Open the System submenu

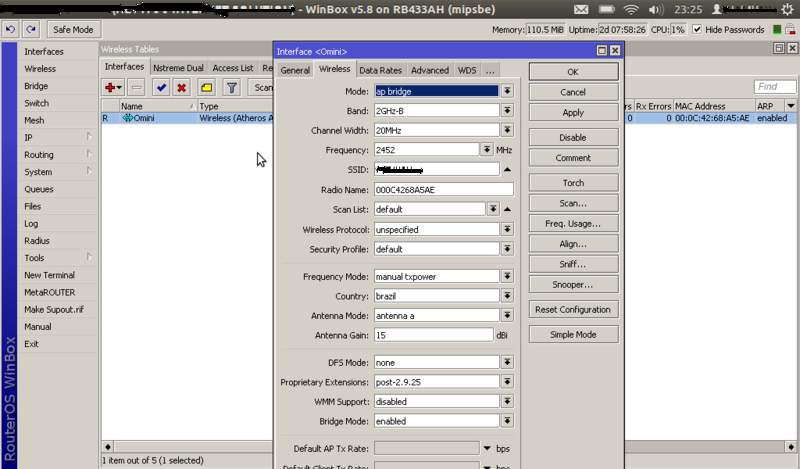point(38,172)
